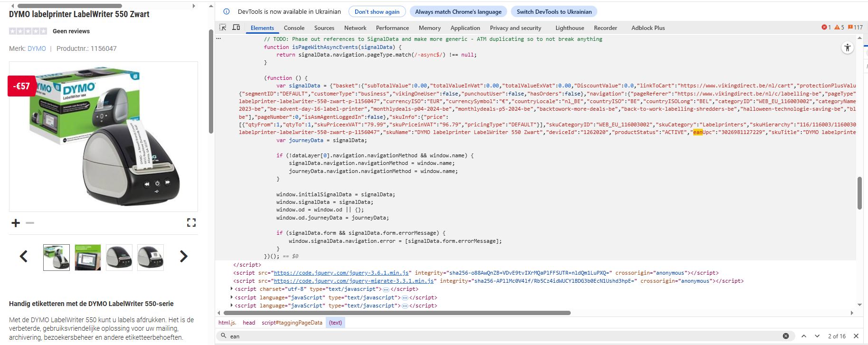The width and height of the screenshot is (868, 345).
Task: Select the (text) breadcrumb
Action: tap(335, 323)
